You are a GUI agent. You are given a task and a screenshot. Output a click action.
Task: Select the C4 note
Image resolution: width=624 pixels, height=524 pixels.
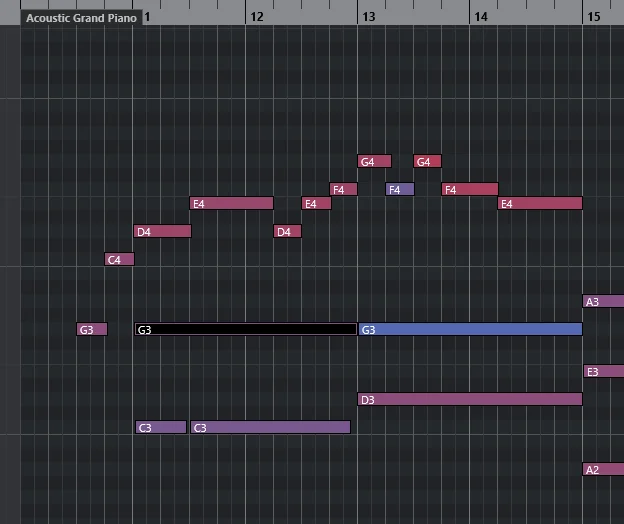tap(119, 259)
